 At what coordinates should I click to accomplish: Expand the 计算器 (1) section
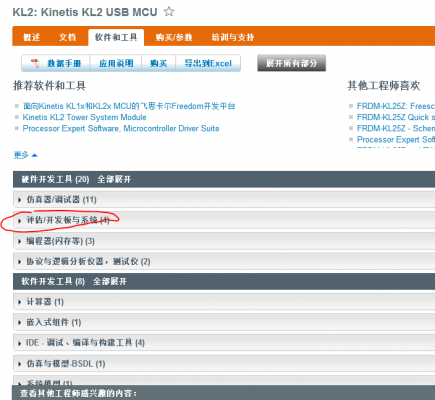click(x=224, y=302)
